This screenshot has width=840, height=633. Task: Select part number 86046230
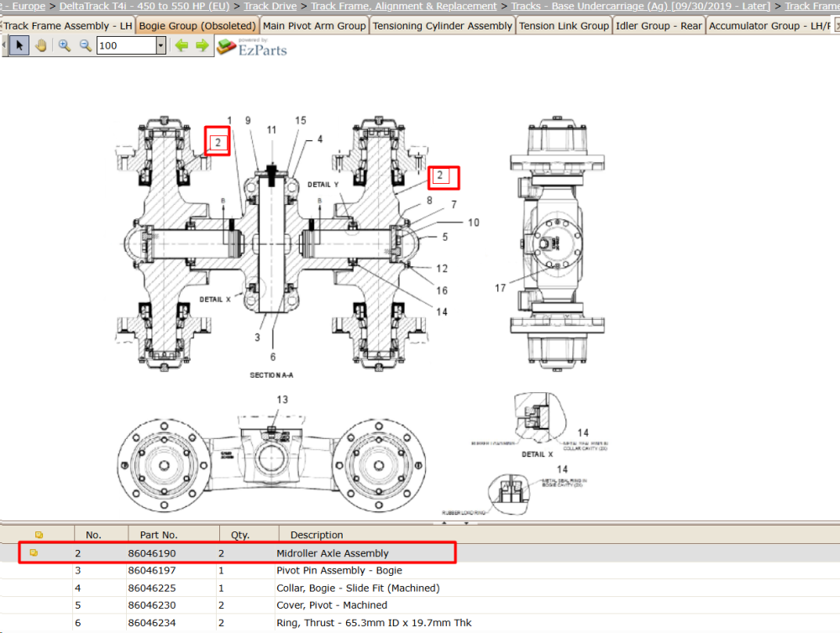click(151, 605)
